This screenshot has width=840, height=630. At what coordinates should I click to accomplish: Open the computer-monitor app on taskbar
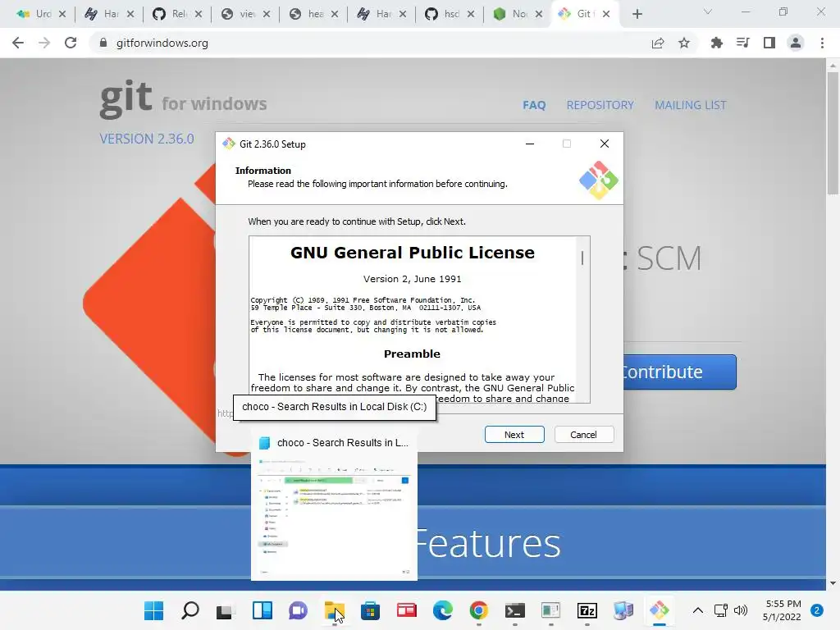tap(623, 610)
